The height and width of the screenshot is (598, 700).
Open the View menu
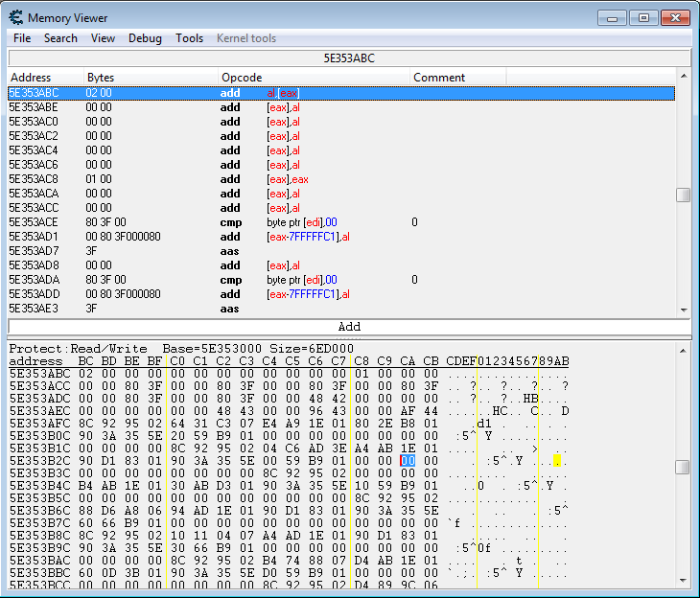(x=103, y=38)
